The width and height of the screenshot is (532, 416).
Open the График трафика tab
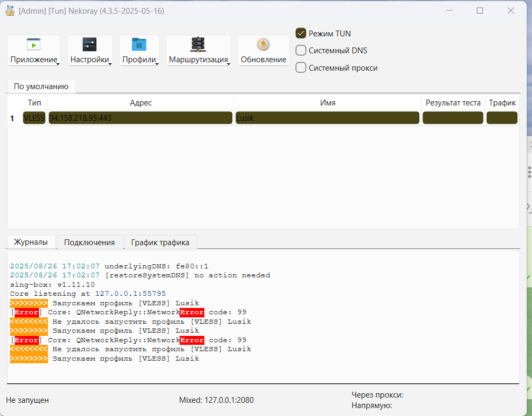[160, 242]
